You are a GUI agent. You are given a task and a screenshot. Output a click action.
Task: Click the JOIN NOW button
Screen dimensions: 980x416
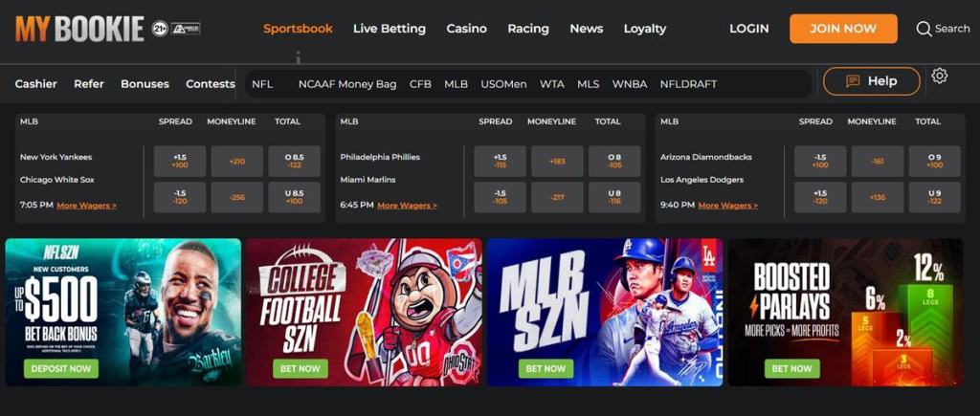click(843, 29)
